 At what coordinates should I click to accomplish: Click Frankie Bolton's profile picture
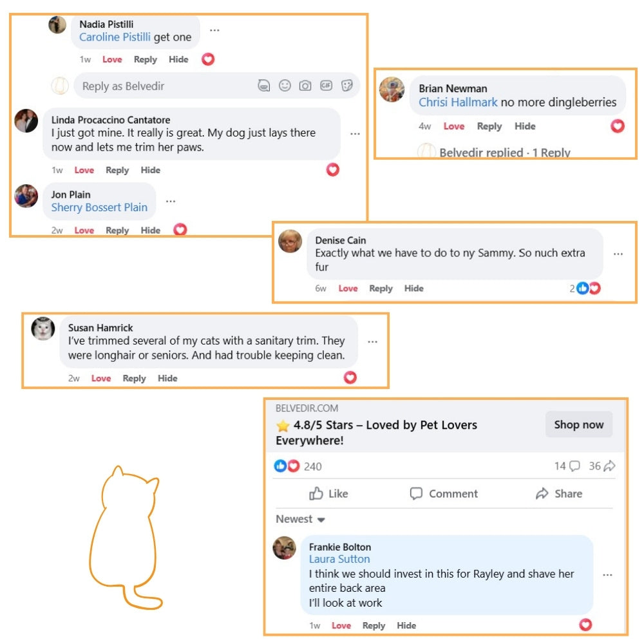(x=284, y=548)
